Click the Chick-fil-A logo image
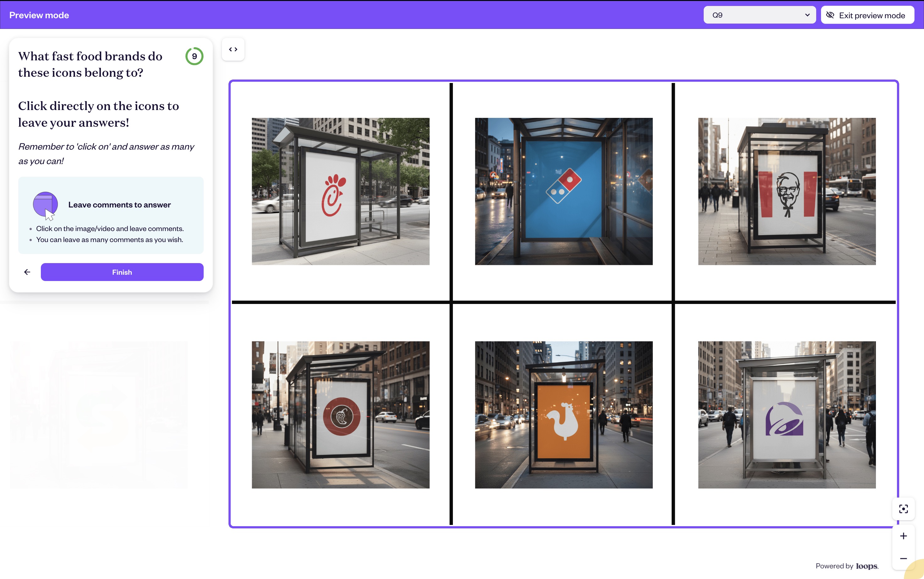This screenshot has width=924, height=579. click(x=340, y=191)
